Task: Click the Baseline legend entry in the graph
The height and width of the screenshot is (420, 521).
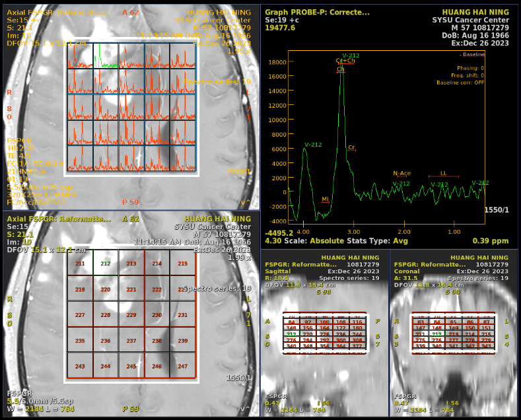Action: point(472,54)
